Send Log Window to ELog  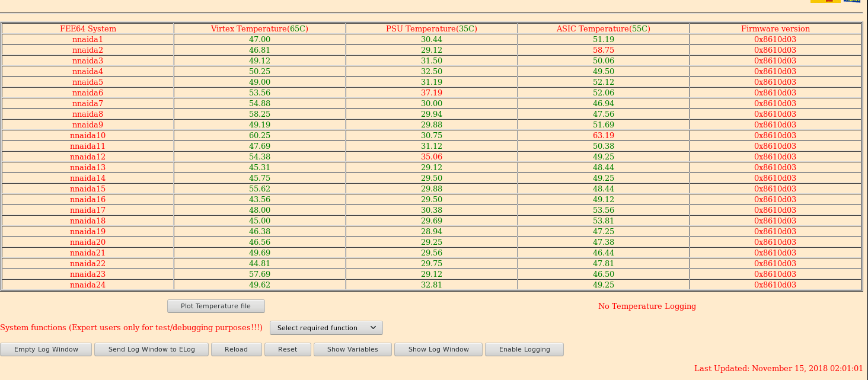152,349
